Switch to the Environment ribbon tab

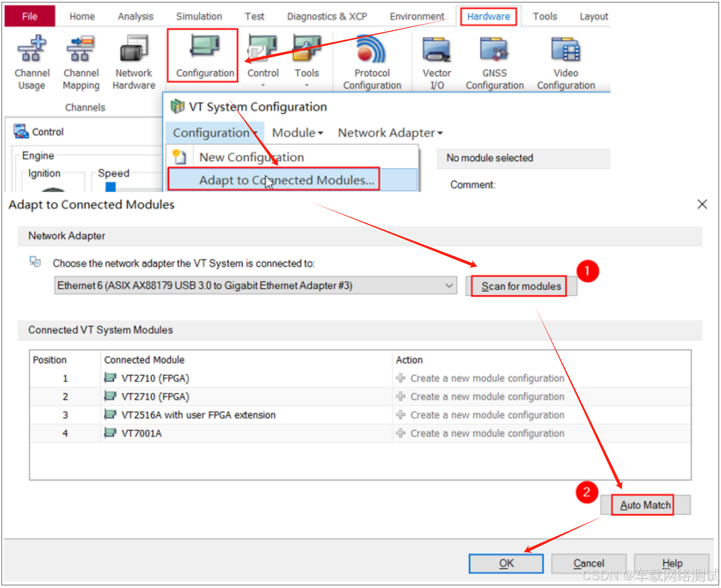pos(417,16)
